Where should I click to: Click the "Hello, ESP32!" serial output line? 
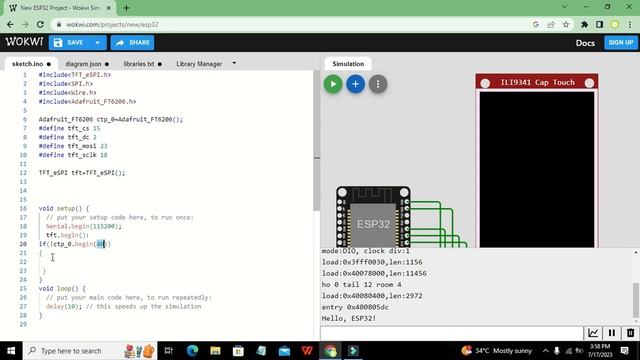point(349,318)
